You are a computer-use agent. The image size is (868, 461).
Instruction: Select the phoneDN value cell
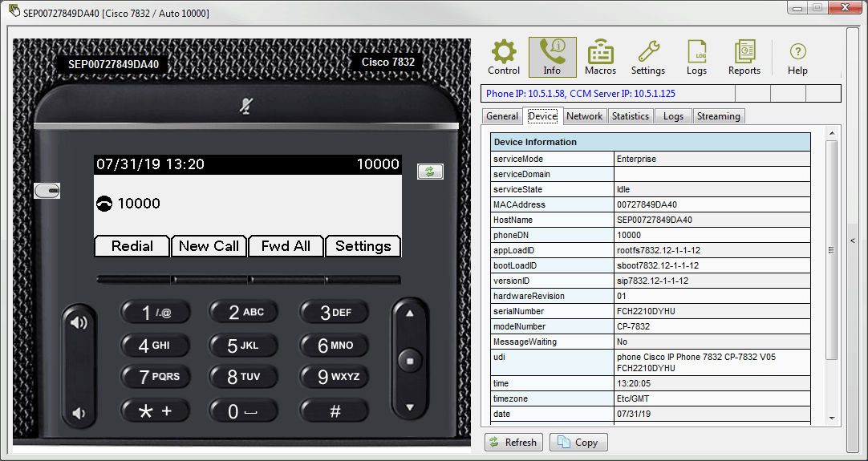712,235
